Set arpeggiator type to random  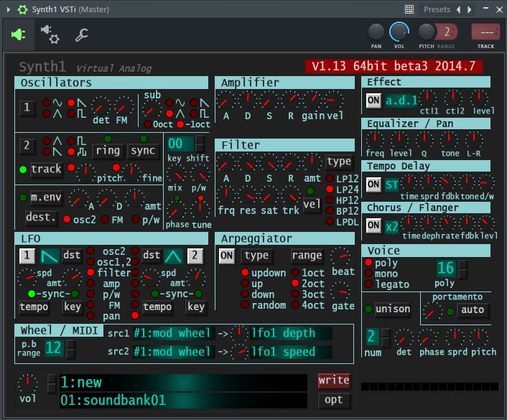(x=245, y=304)
